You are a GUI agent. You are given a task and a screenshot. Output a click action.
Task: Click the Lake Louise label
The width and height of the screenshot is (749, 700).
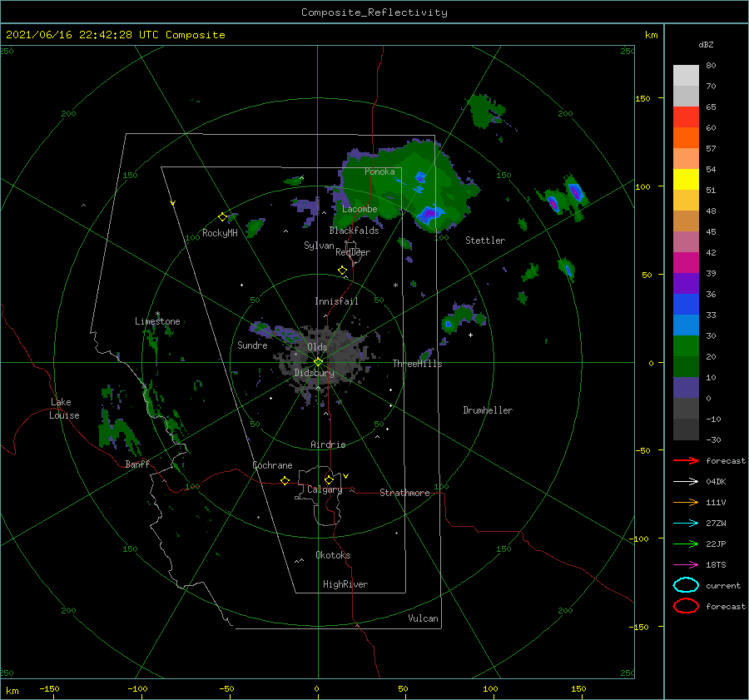click(x=64, y=409)
